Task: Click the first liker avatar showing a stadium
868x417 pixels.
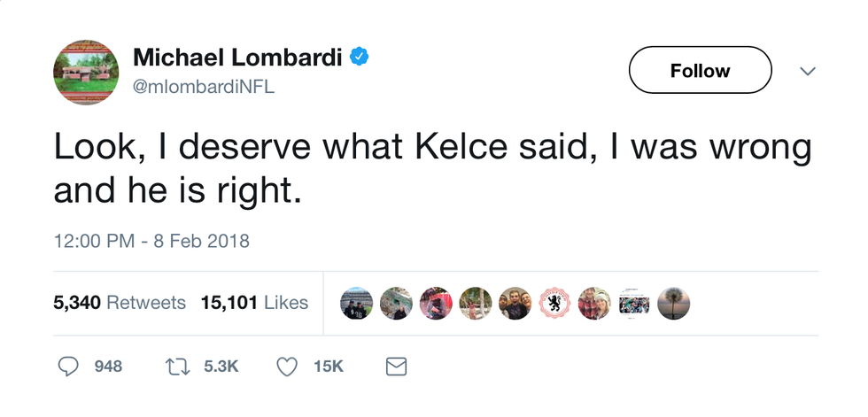Action: [356, 303]
